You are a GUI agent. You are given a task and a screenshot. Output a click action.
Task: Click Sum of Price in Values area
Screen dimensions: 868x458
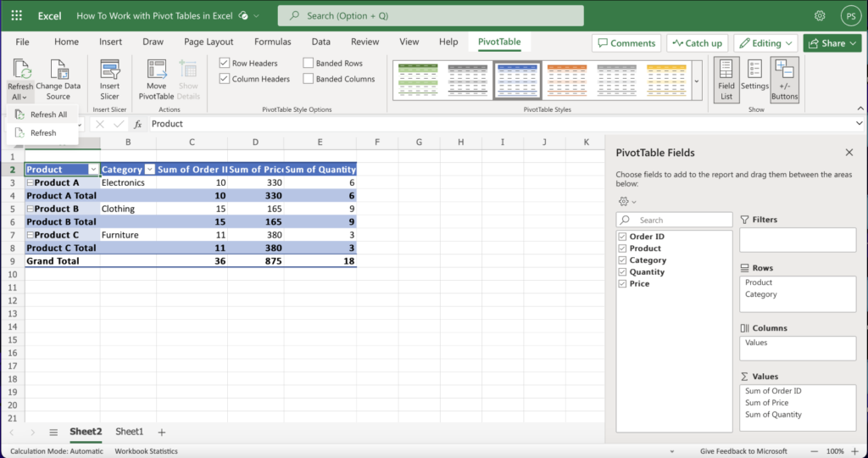tap(766, 403)
